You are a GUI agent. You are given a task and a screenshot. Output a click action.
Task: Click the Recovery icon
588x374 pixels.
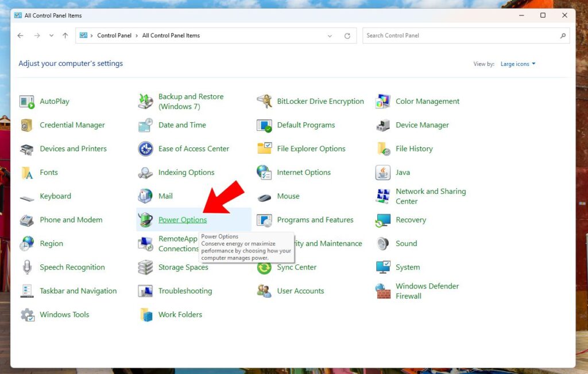[383, 220]
